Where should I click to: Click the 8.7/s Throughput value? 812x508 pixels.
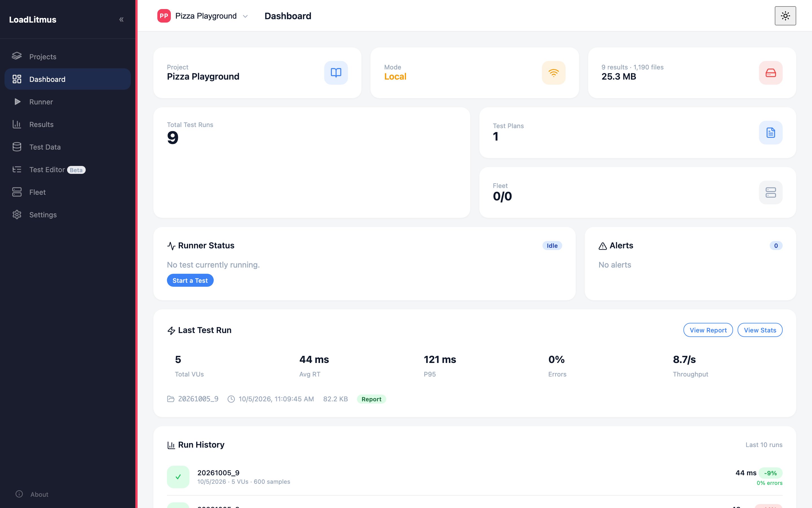tap(684, 360)
